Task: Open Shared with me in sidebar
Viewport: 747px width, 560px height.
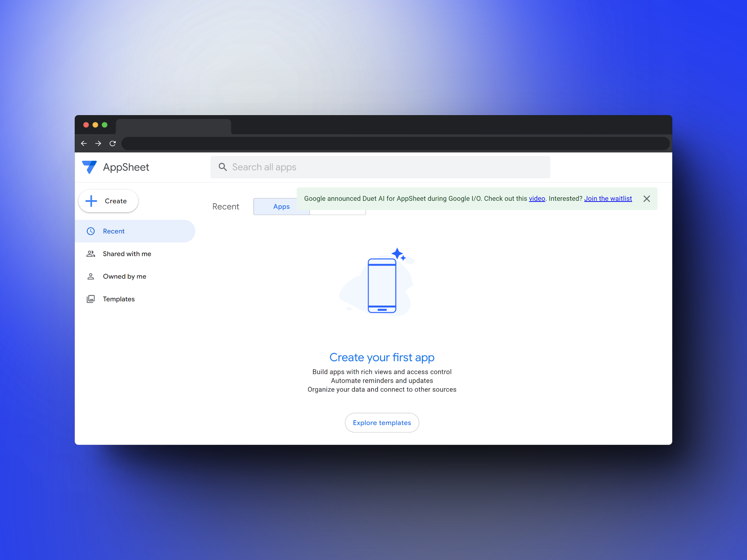Action: [x=135, y=254]
